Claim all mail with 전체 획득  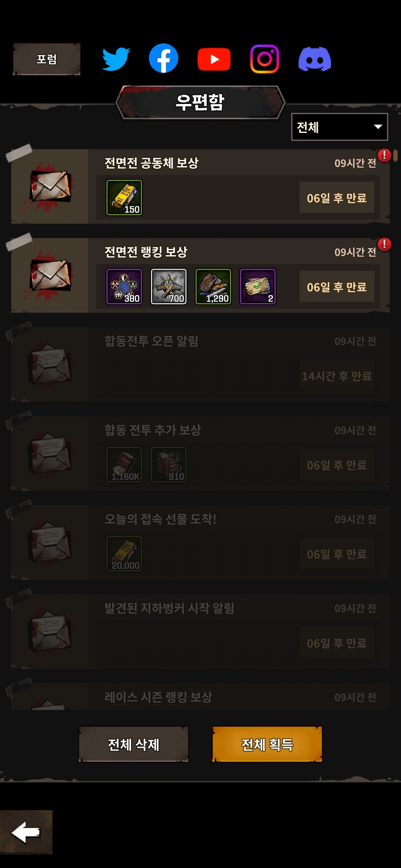tap(267, 744)
